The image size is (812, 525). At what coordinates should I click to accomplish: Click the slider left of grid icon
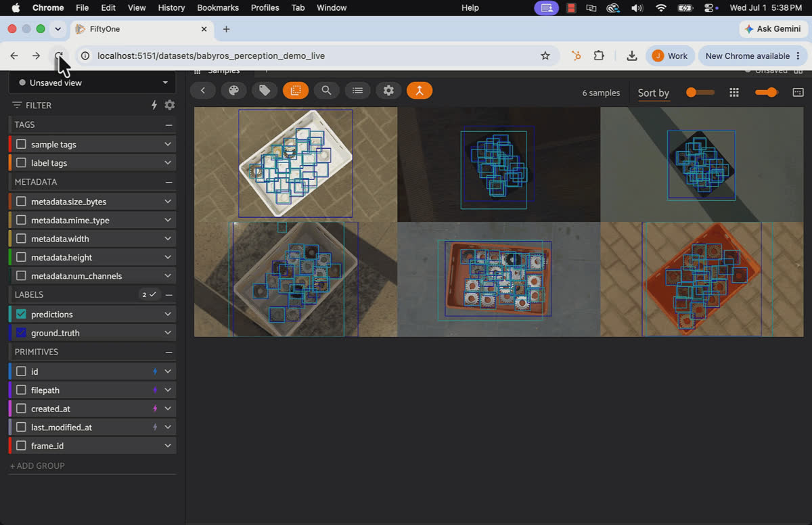point(700,93)
